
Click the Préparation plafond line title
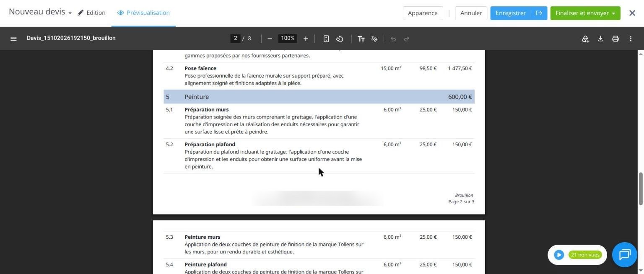pos(210,145)
